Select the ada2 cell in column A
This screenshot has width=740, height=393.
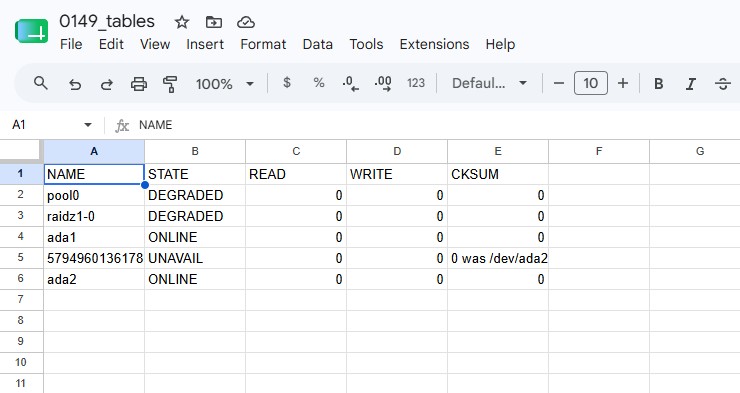[94, 279]
